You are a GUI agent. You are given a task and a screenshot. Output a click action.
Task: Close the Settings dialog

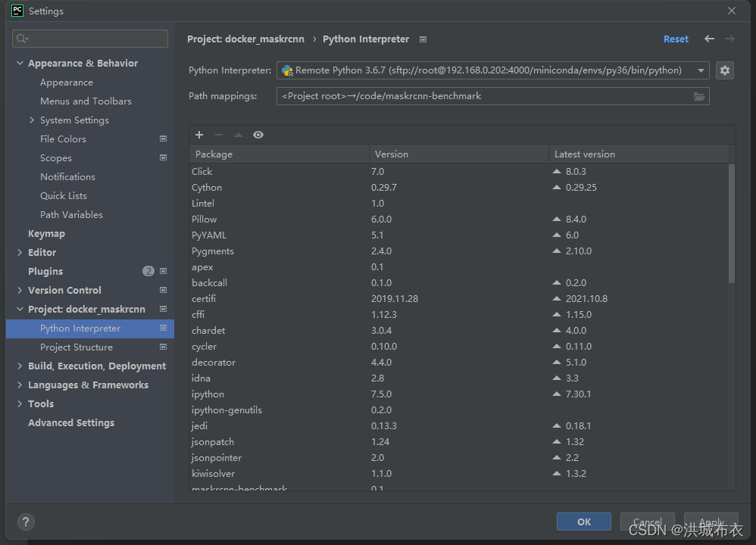[732, 11]
